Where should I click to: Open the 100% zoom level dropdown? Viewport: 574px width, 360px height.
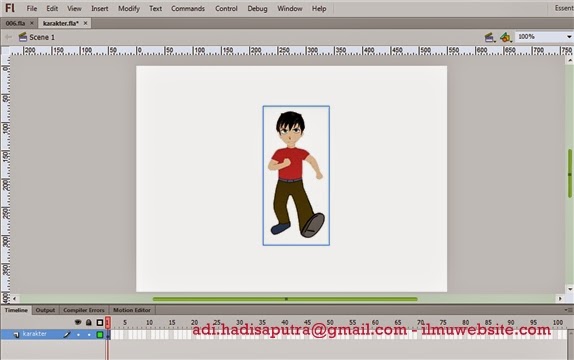click(x=569, y=37)
